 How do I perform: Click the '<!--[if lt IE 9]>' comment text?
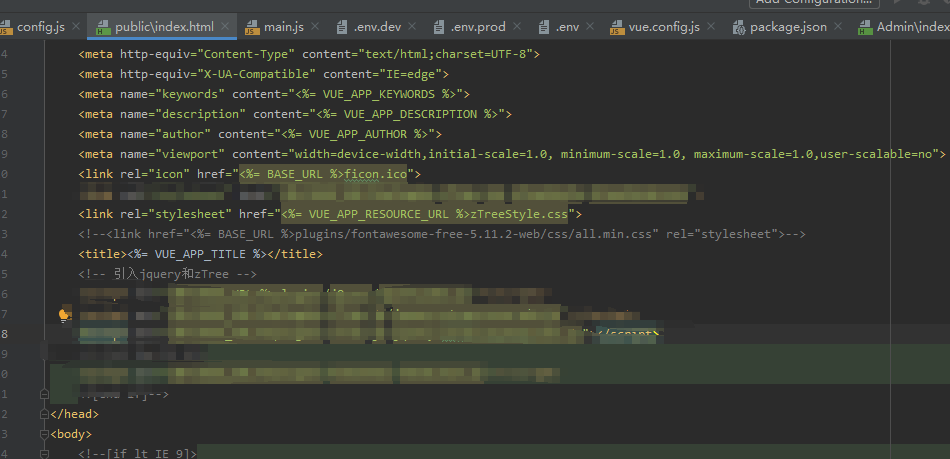point(138,454)
